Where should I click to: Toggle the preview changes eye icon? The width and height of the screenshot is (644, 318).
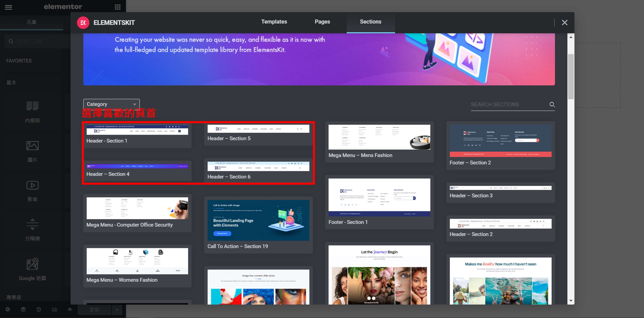point(70,310)
